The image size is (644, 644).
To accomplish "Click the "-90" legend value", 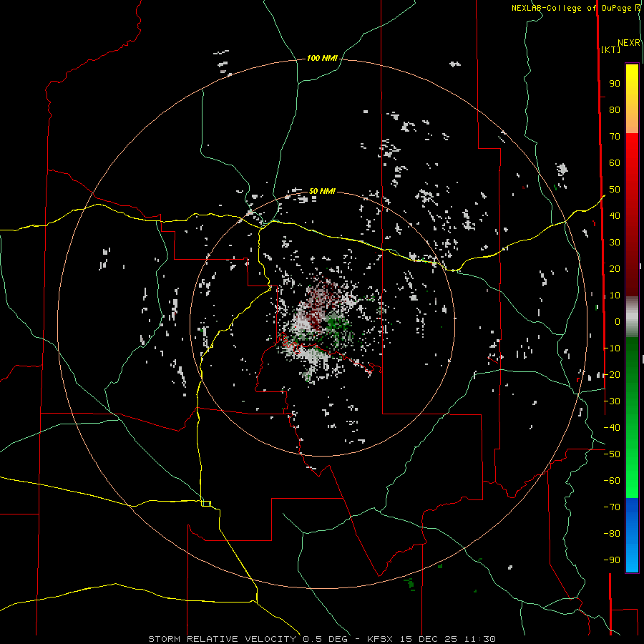I will pyautogui.click(x=612, y=560).
